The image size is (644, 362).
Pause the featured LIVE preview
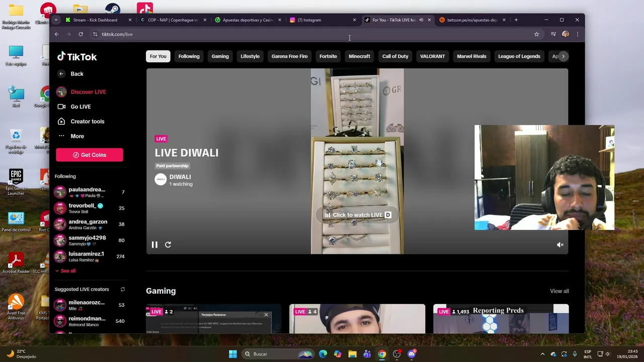[154, 245]
